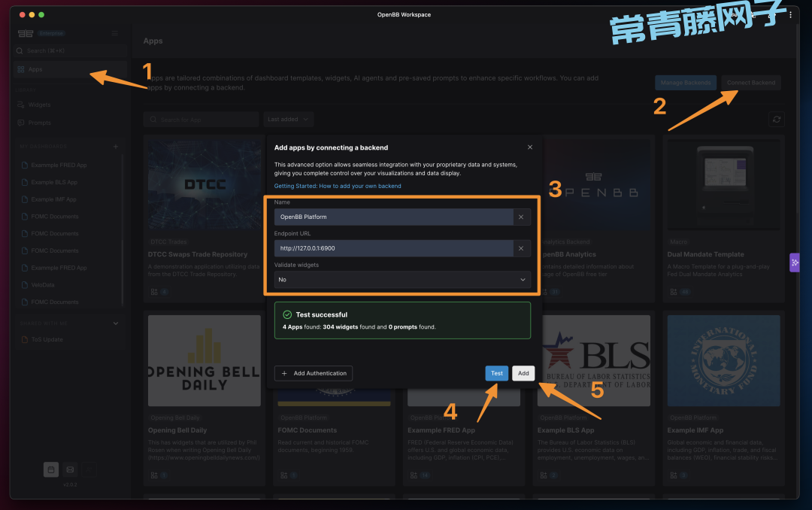The height and width of the screenshot is (510, 812).
Task: Focus the Search for App field
Action: point(201,120)
